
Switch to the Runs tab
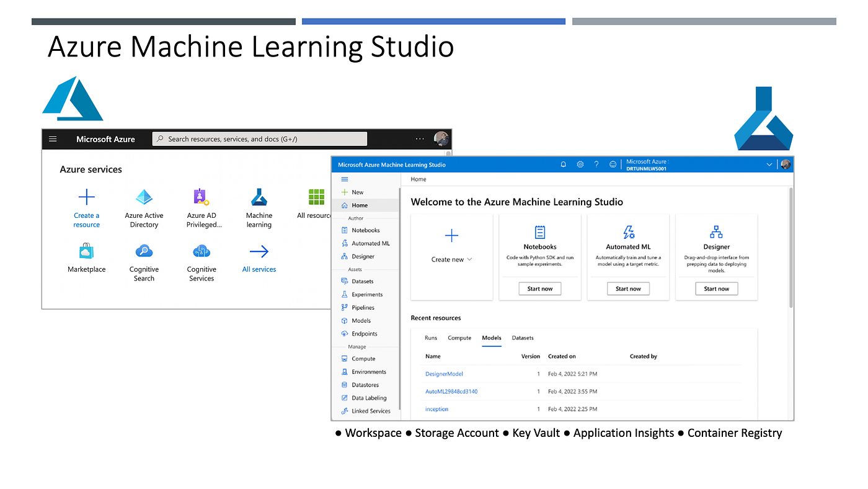click(431, 338)
